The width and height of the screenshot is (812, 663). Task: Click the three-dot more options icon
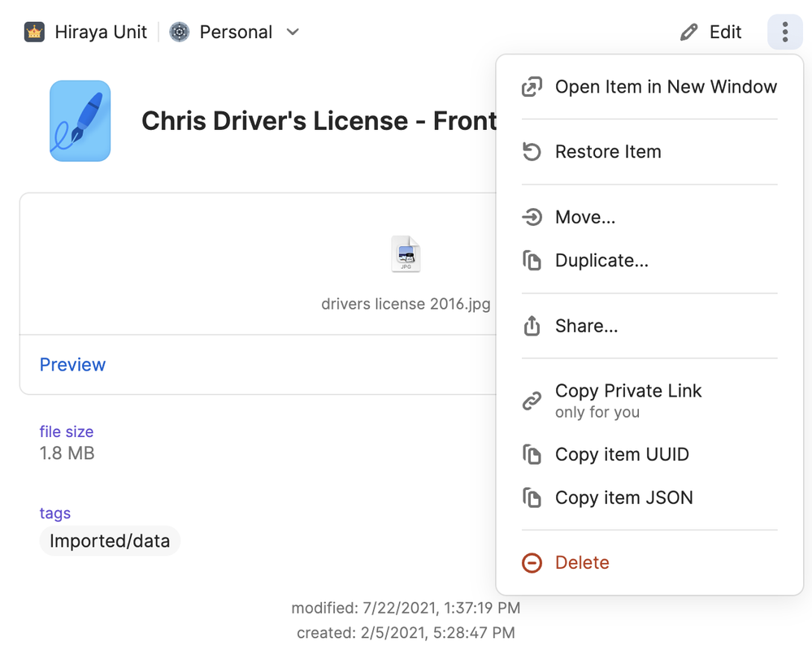pos(784,32)
